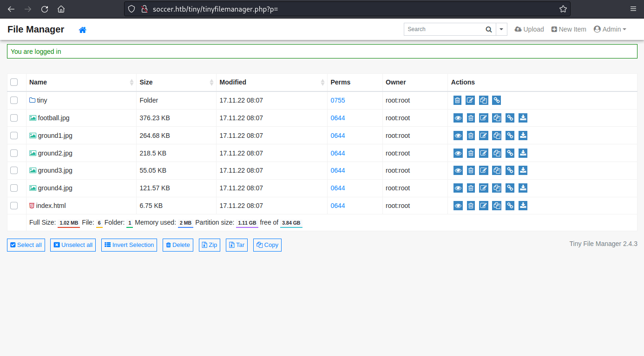Bookmark page with the star icon
Viewport: 644px width, 356px height.
pos(563,9)
